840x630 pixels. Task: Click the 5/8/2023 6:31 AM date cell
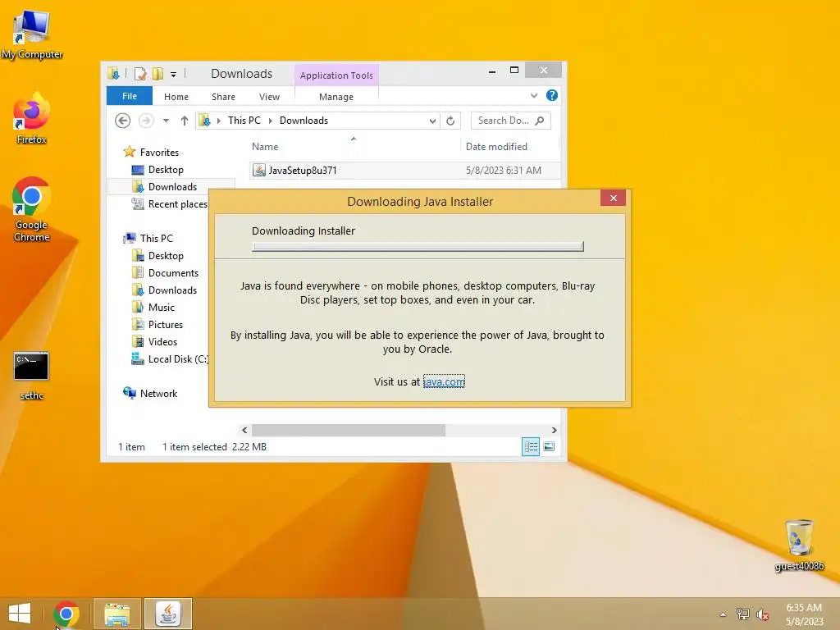504,171
